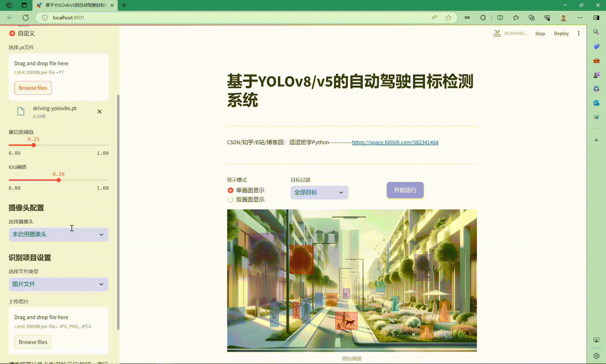Expand the 选择文件类型 dropdown
This screenshot has height=364, width=606.
58,284
